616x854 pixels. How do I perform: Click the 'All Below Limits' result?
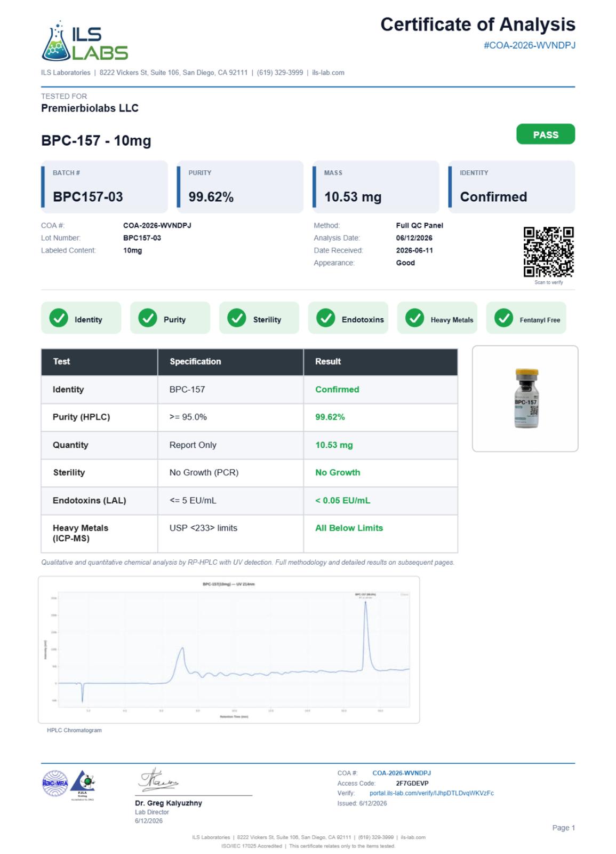(349, 528)
